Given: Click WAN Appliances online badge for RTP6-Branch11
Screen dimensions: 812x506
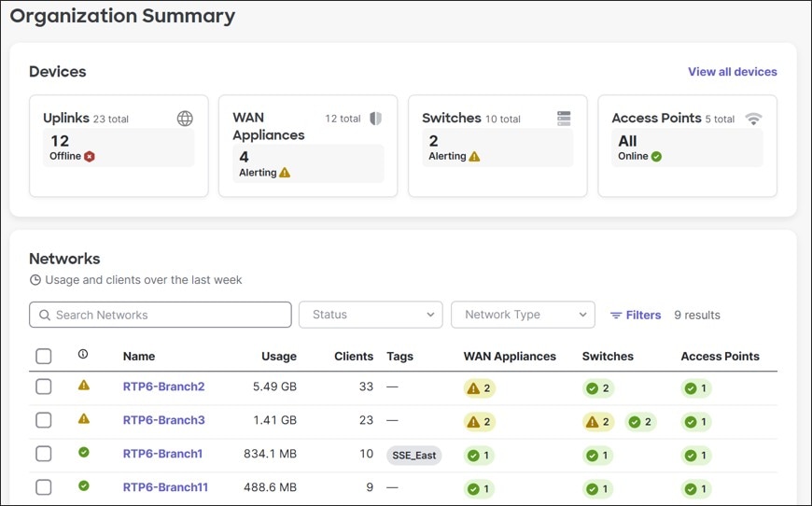Looking at the screenshot, I should [x=479, y=489].
